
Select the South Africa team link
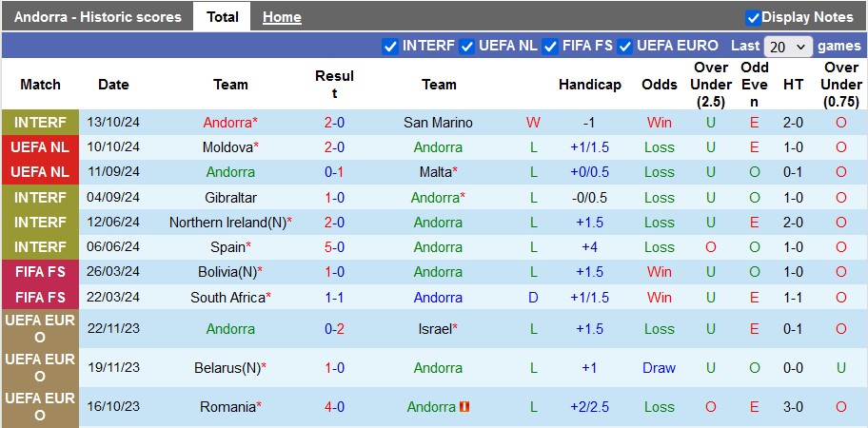pyautogui.click(x=227, y=298)
